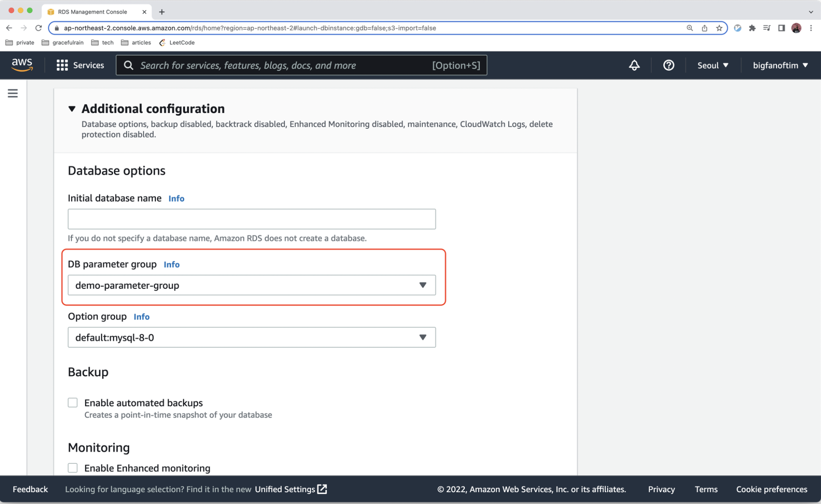This screenshot has width=821, height=504.
Task: Open the DB parameter group dropdown
Action: pos(252,285)
